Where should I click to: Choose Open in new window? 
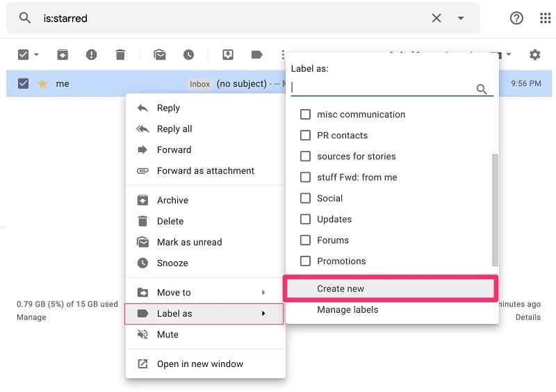point(206,364)
